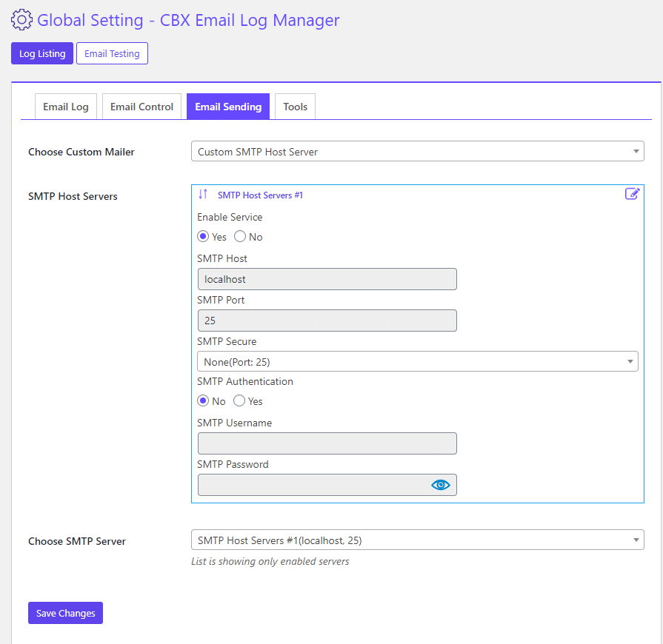The image size is (663, 644).
Task: Focus the SMTP Username input field
Action: coord(327,443)
